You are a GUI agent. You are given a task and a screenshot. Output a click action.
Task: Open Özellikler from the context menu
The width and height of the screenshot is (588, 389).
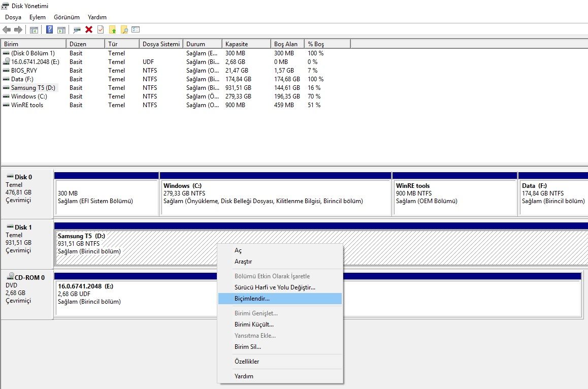pos(280,361)
